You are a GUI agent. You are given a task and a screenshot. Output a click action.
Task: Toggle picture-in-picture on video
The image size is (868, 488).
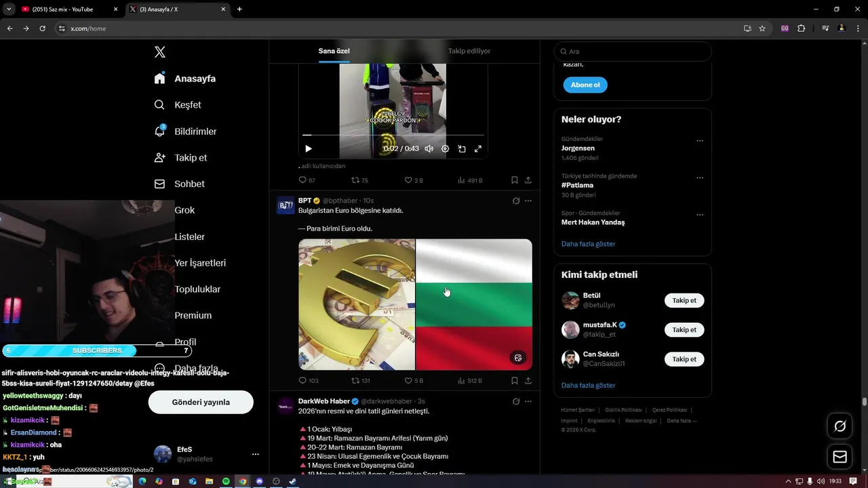click(x=462, y=148)
